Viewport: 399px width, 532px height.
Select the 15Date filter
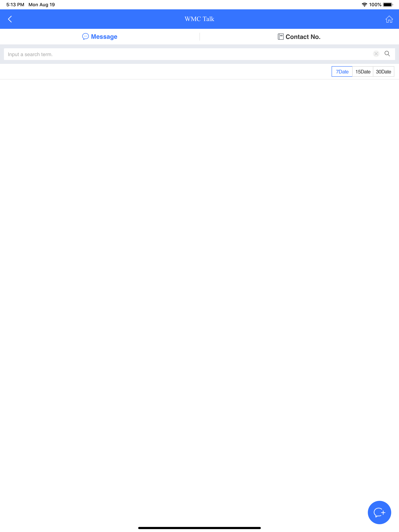point(363,71)
